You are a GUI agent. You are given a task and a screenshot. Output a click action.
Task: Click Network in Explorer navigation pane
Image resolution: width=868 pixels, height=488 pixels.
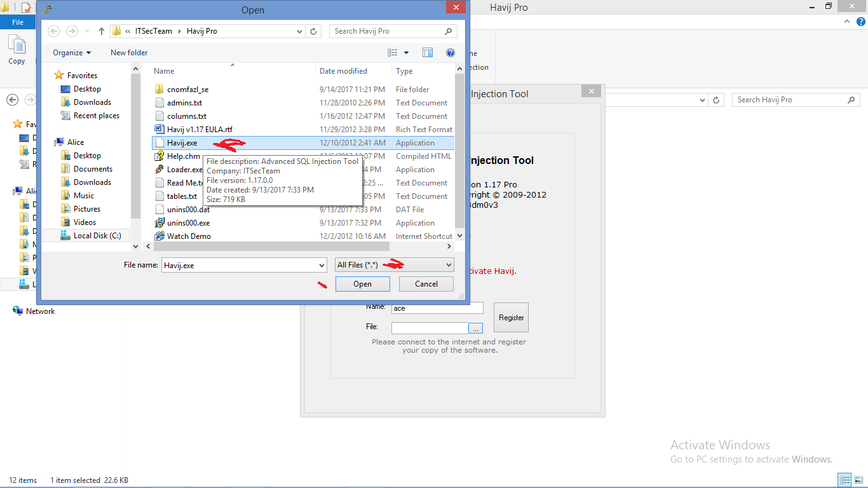pyautogui.click(x=40, y=311)
